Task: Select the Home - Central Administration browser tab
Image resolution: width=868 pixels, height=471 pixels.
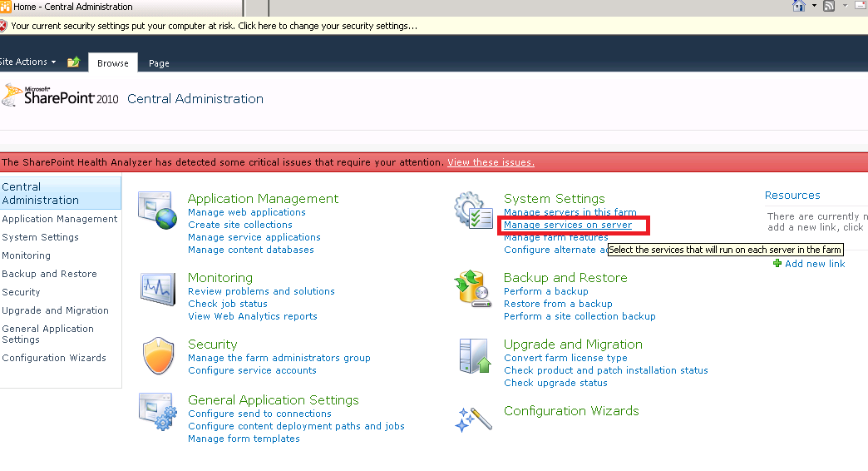Action: tap(121, 7)
